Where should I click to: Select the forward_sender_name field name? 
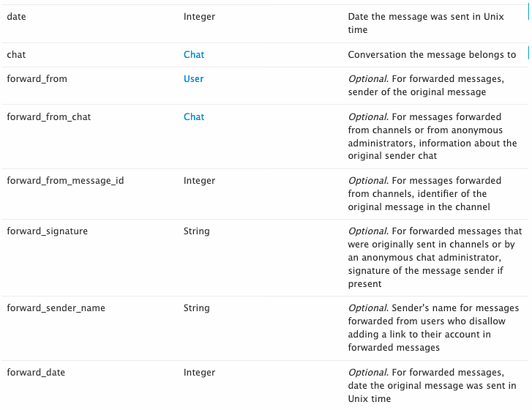(56, 308)
